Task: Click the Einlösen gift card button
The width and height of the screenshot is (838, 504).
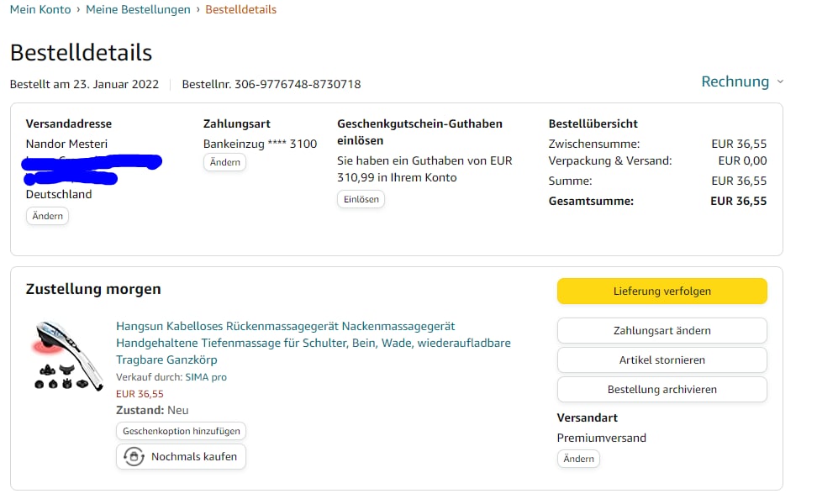Action: (361, 200)
